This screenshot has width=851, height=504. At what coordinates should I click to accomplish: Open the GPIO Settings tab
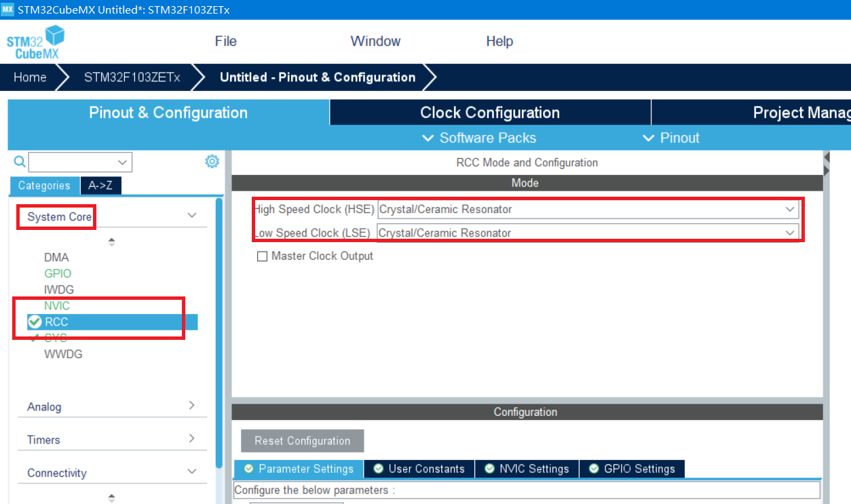point(632,469)
